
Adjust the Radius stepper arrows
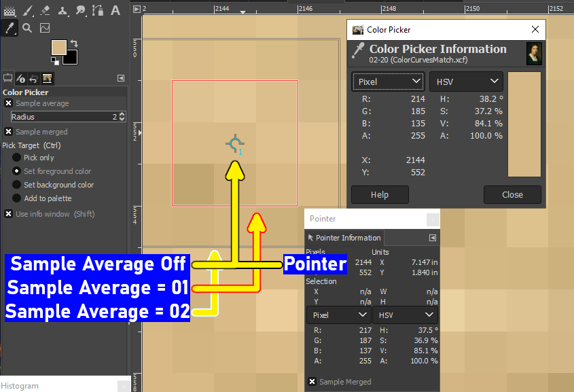point(122,117)
